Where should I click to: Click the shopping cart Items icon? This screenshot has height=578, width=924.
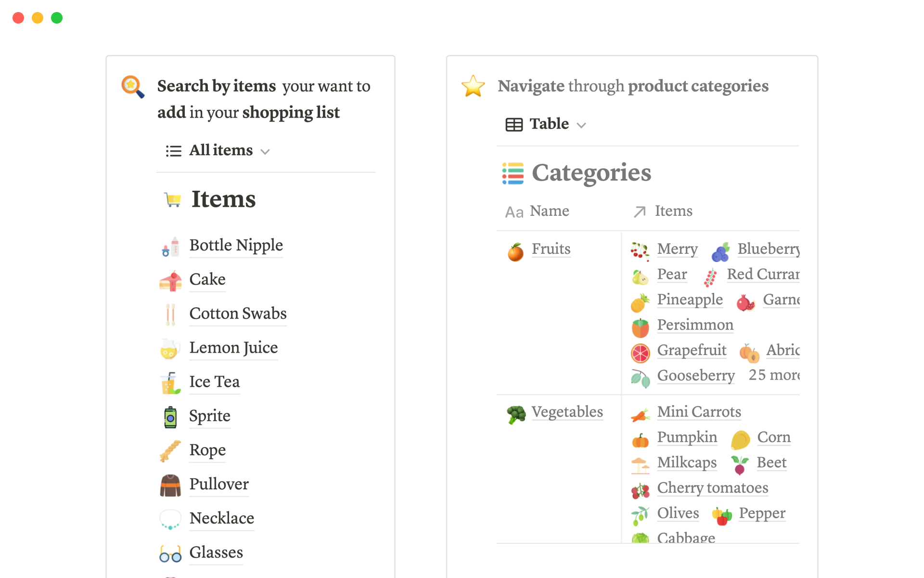173,199
